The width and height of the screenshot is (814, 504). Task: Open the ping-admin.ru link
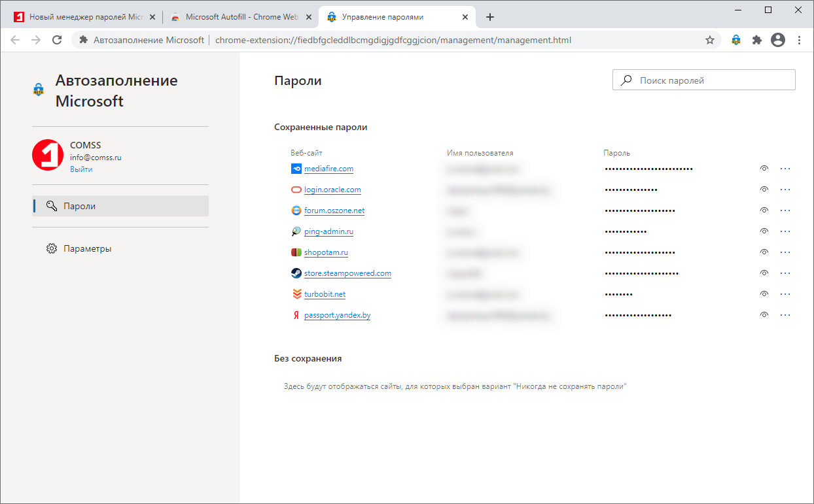point(328,231)
